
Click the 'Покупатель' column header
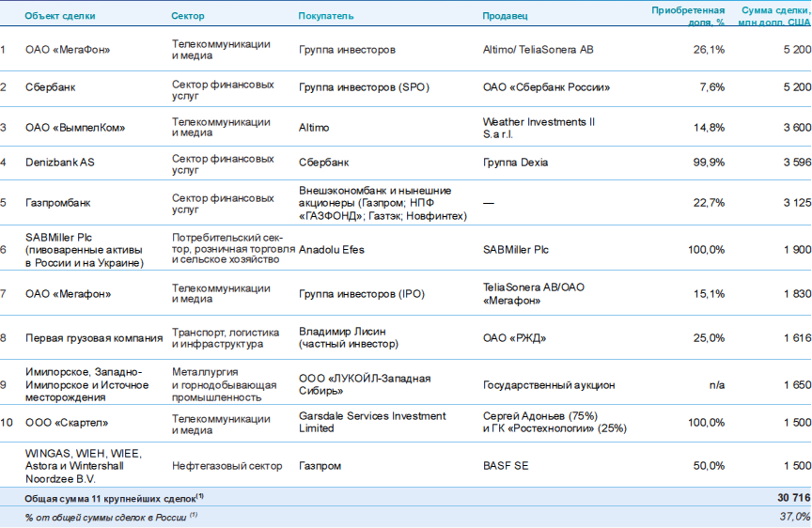pyautogui.click(x=326, y=16)
